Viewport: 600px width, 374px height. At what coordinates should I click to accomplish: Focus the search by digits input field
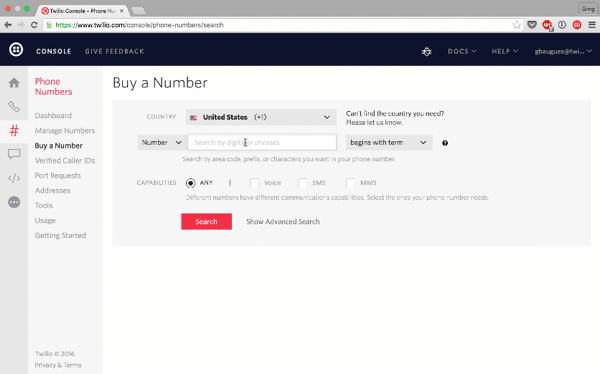tap(262, 142)
